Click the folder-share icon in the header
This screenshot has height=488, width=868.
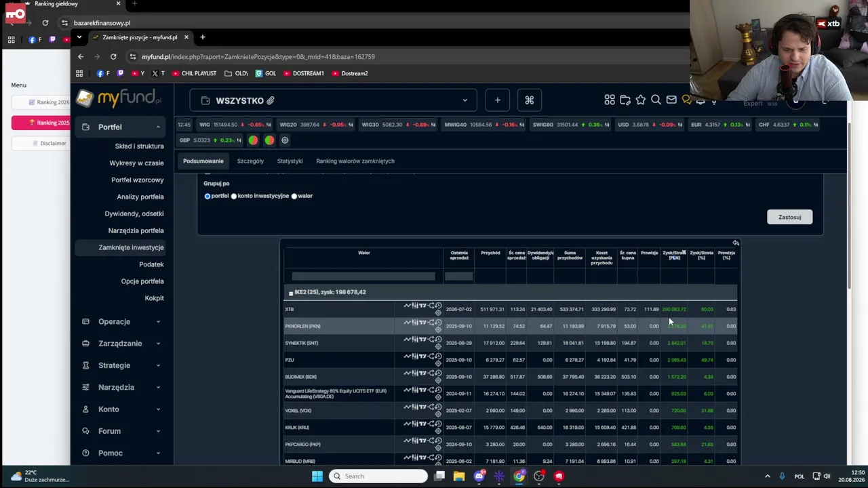625,100
